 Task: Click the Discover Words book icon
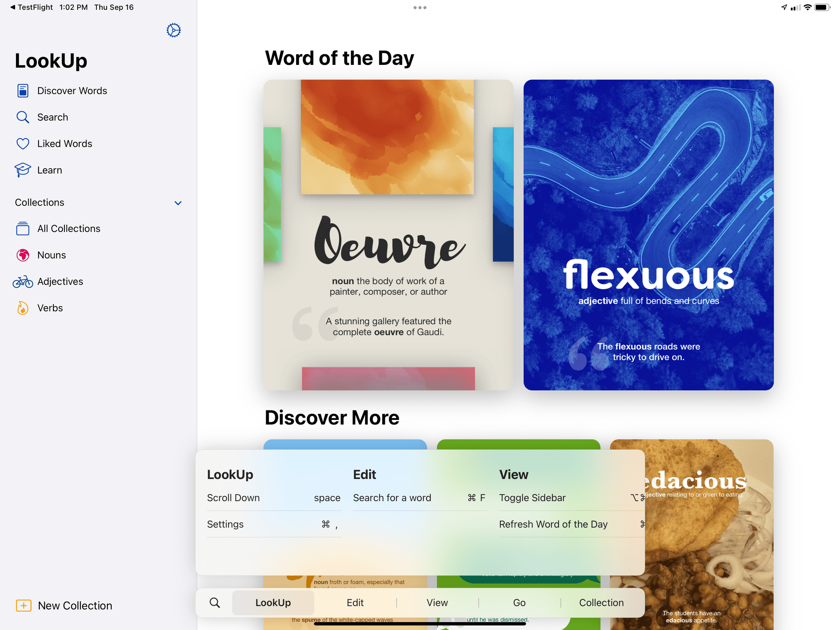click(23, 91)
